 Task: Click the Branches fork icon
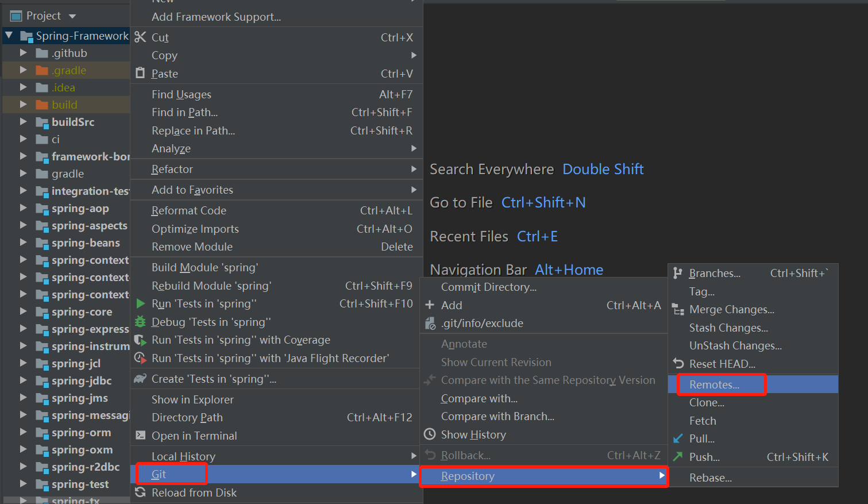[678, 273]
